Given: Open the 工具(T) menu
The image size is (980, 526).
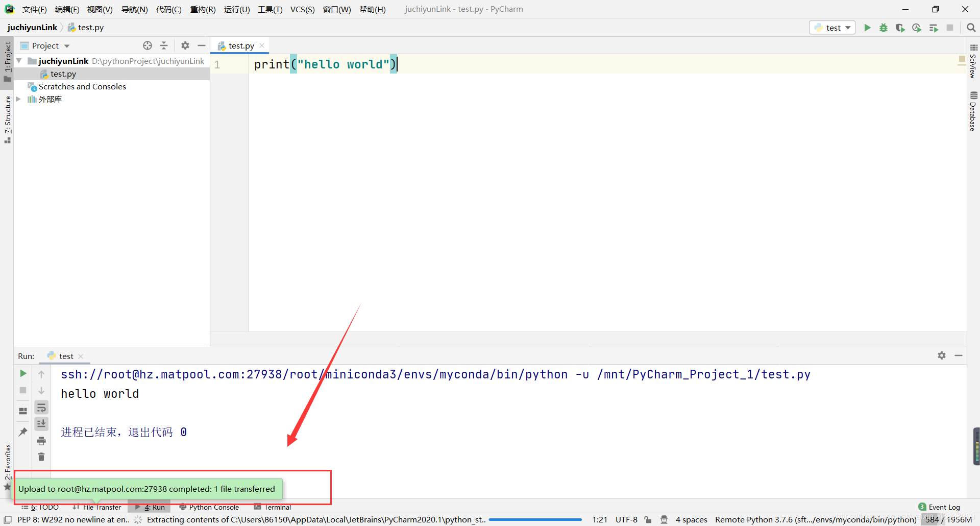Looking at the screenshot, I should 270,9.
